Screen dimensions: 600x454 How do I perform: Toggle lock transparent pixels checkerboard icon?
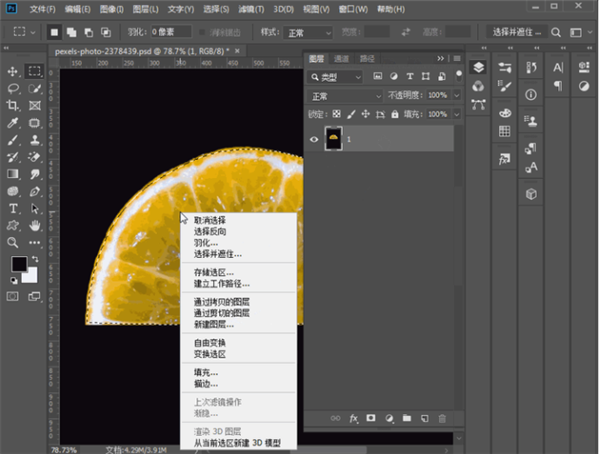[x=336, y=113]
